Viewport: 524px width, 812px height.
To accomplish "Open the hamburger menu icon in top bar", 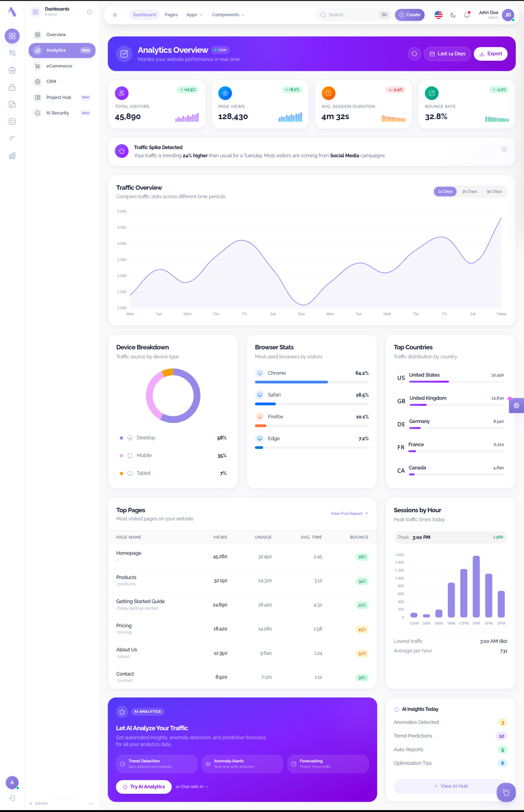I will click(115, 15).
